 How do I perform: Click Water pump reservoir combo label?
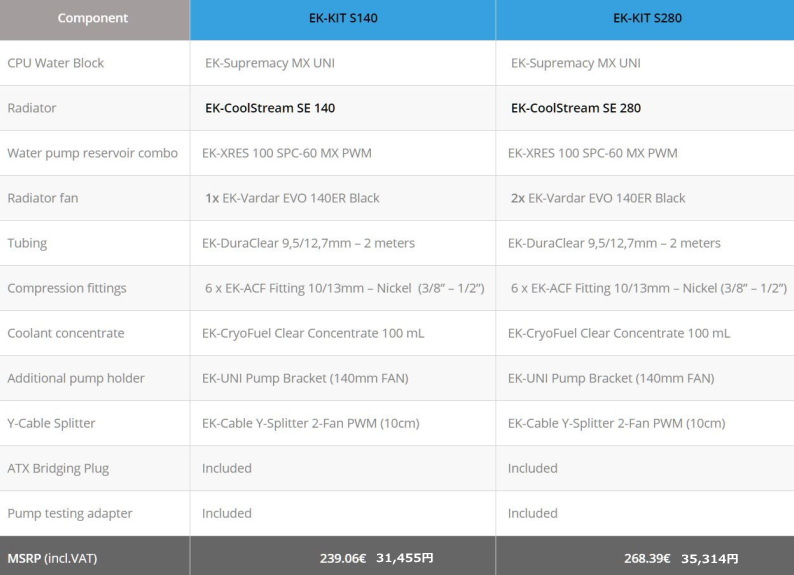click(93, 153)
